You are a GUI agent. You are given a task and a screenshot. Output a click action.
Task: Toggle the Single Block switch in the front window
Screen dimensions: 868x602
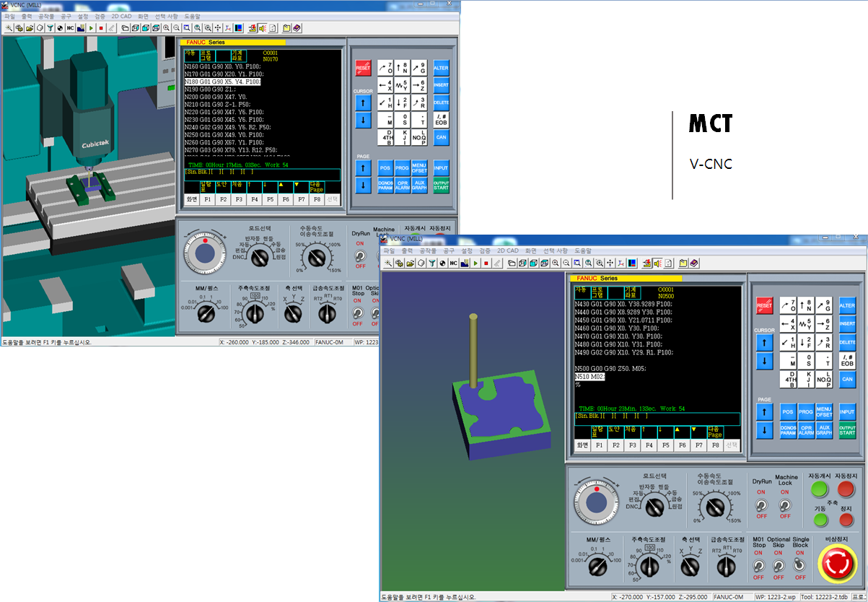[799, 566]
